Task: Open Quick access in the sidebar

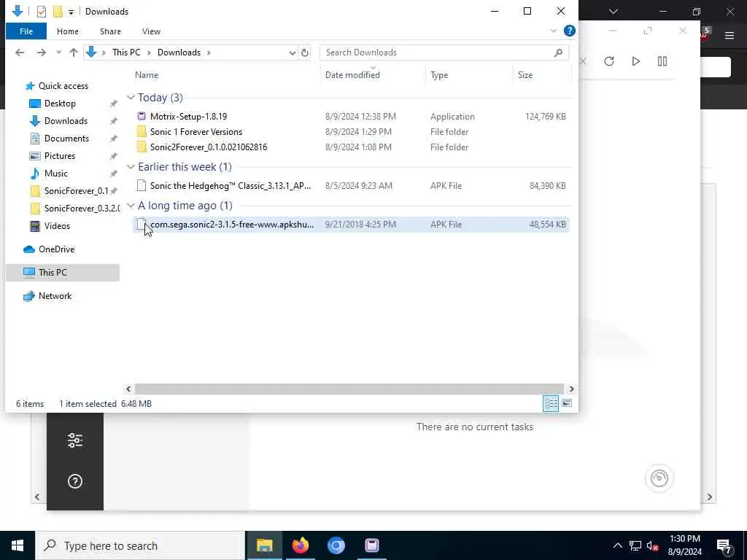Action: (x=63, y=86)
